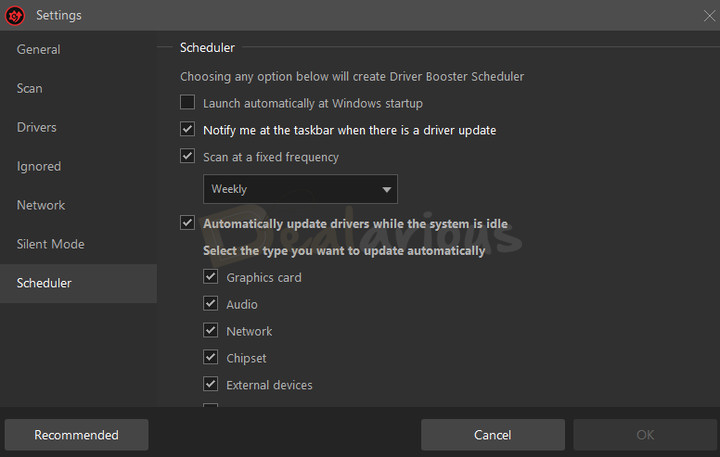Open the Weekly frequency dropdown
The width and height of the screenshot is (720, 457).
(300, 189)
